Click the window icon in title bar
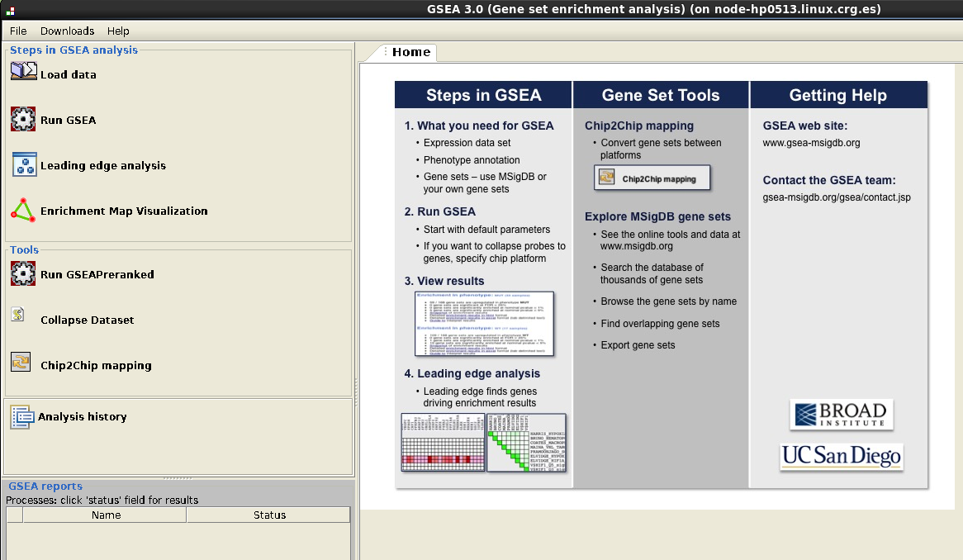The image size is (963, 560). point(10,11)
